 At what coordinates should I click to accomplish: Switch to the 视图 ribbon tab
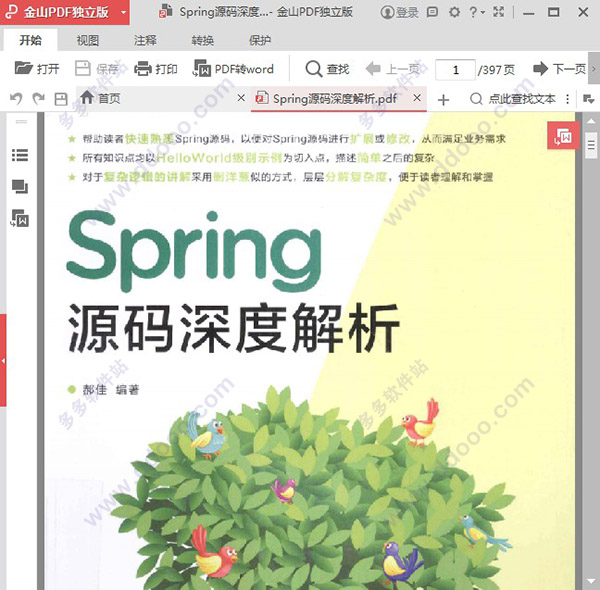point(88,40)
